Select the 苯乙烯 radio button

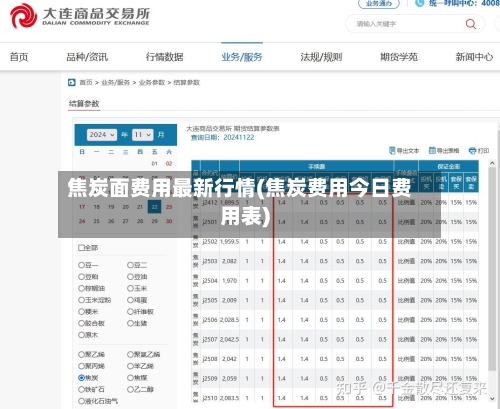130,366
